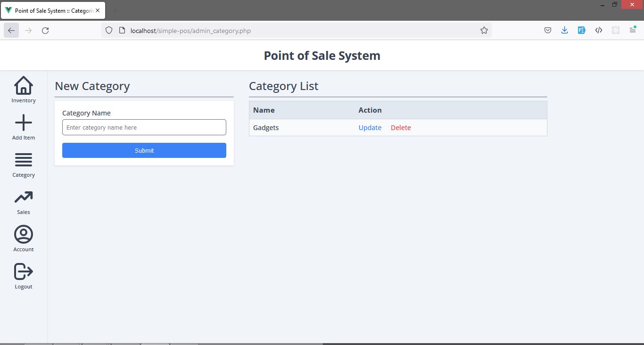The image size is (644, 345).
Task: Click the browser forward arrow
Action: point(28,30)
